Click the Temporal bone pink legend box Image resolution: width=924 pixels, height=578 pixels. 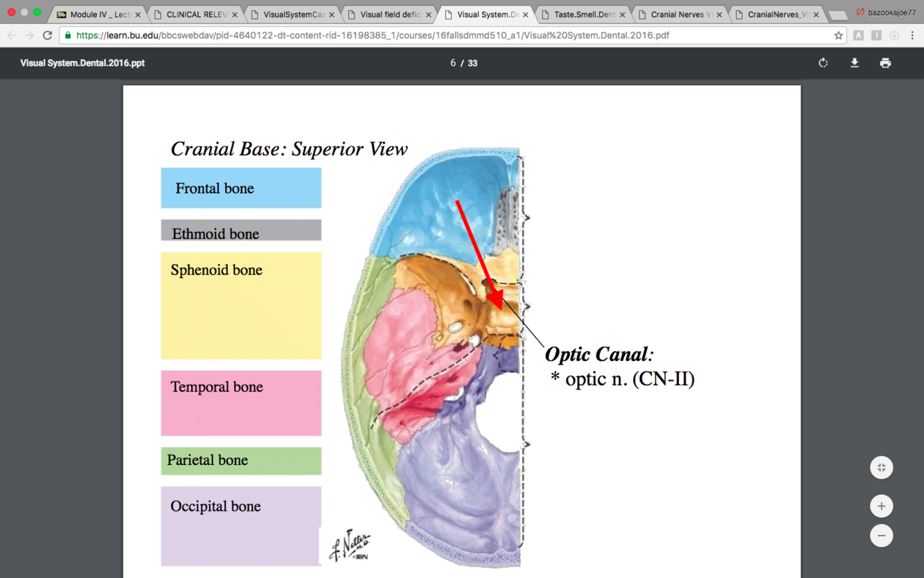tap(241, 403)
